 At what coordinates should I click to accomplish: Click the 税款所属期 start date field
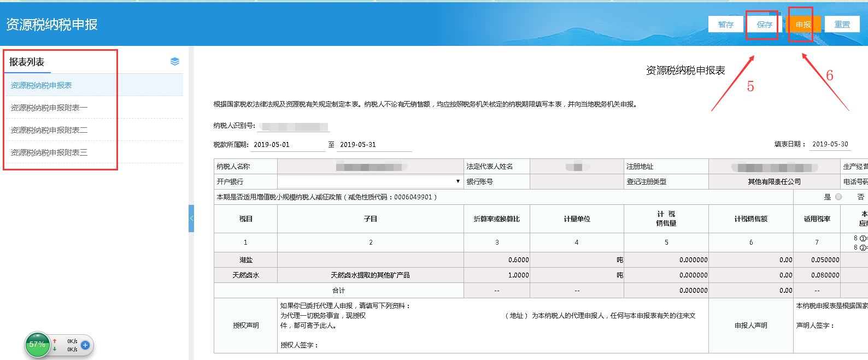(x=288, y=145)
